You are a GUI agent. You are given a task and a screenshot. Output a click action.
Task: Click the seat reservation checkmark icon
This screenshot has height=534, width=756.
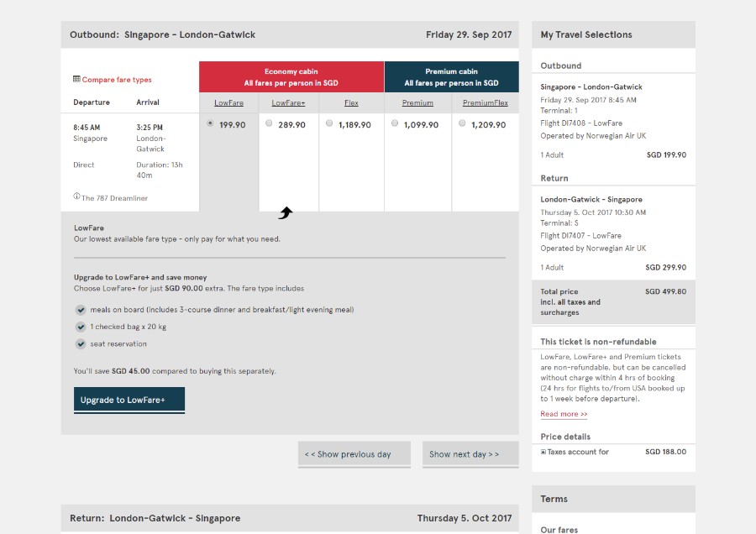[81, 344]
